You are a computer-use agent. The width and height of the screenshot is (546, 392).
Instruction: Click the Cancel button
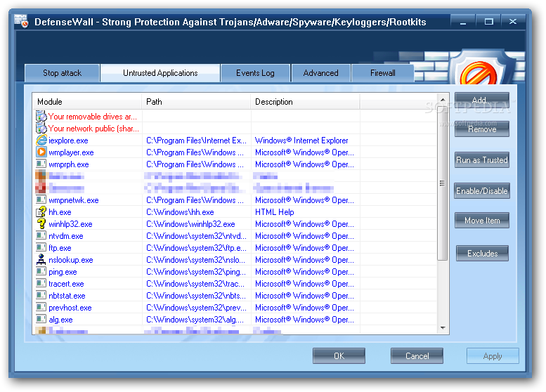coord(417,355)
